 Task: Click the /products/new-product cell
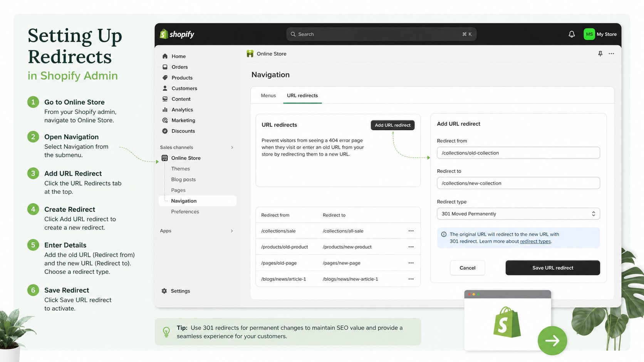point(347,247)
